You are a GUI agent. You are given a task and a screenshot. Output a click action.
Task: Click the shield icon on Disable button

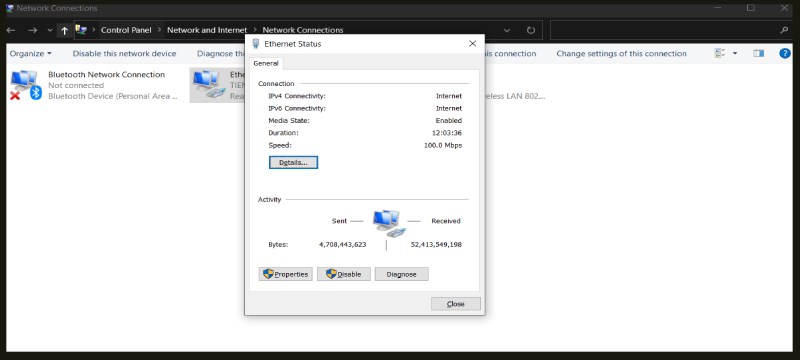pyautogui.click(x=332, y=274)
